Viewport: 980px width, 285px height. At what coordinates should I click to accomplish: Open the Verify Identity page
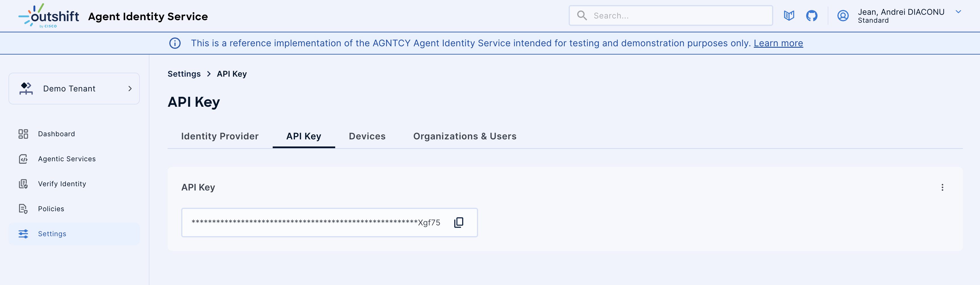[x=62, y=184]
